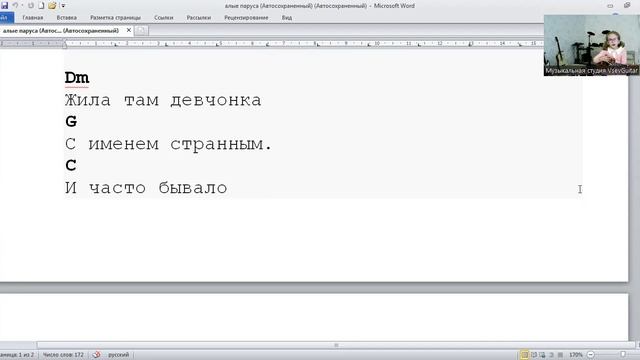640x360 pixels.
Task: Click the line С именем странным.
Action: pyautogui.click(x=168, y=144)
